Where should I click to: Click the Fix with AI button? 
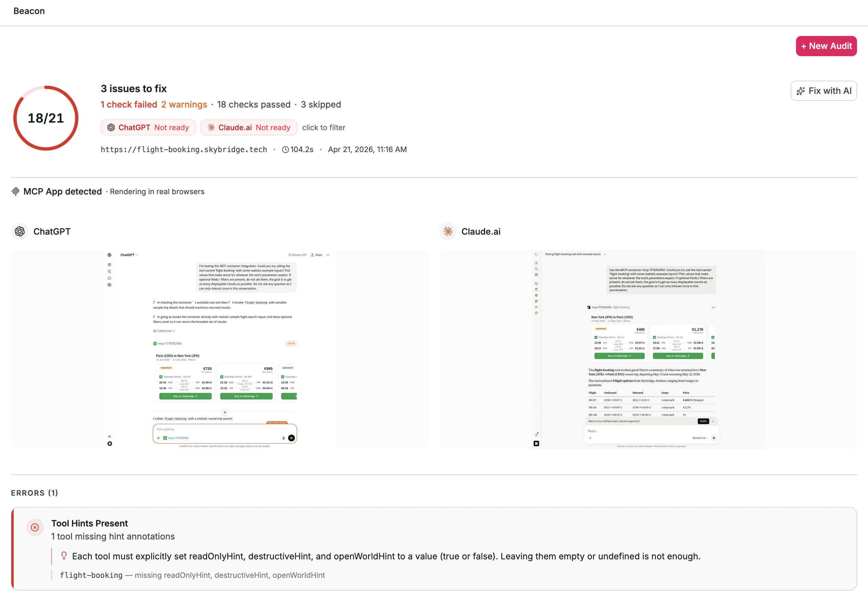tap(823, 91)
